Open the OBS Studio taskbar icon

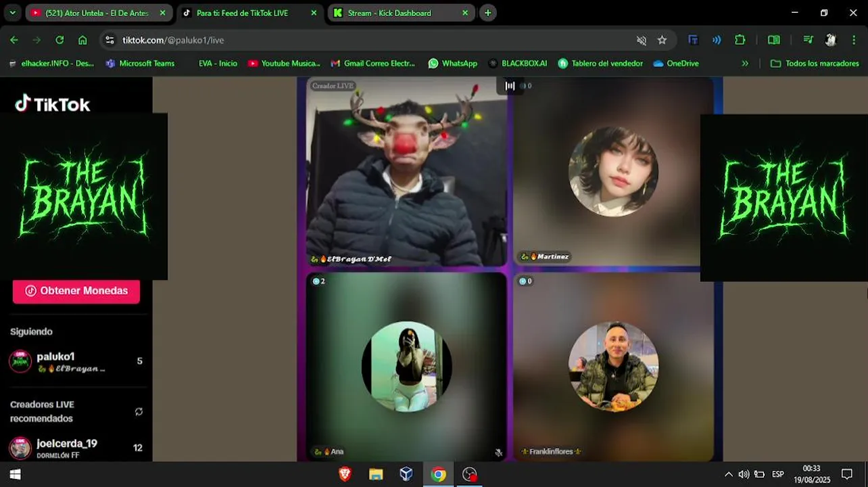pos(470,474)
